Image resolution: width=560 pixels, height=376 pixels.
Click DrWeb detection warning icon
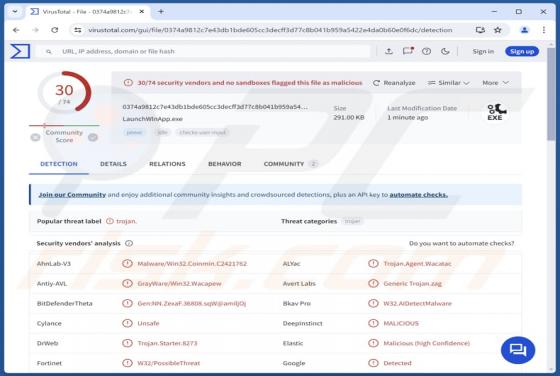(127, 343)
